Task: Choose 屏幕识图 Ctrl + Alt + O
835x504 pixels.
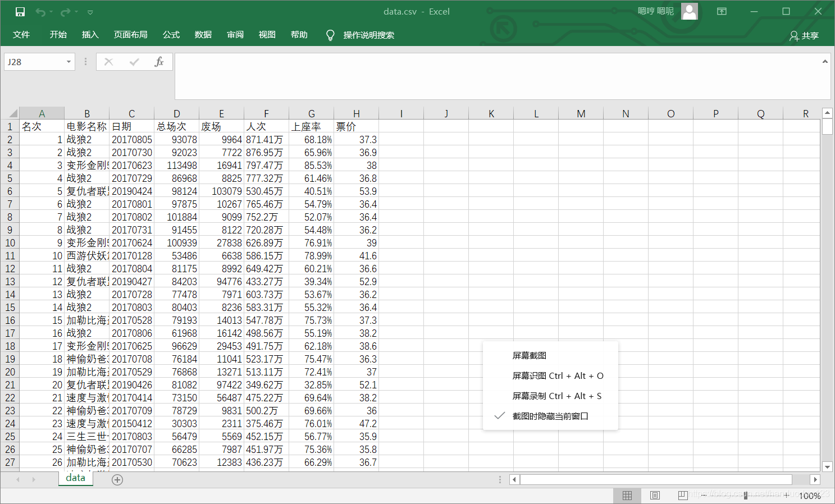Action: click(x=550, y=375)
